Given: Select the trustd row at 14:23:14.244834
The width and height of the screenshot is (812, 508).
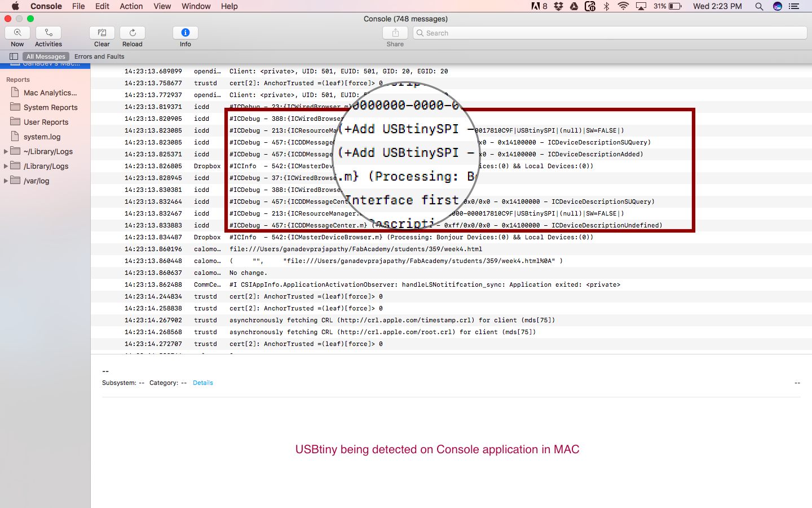Looking at the screenshot, I should 451,296.
